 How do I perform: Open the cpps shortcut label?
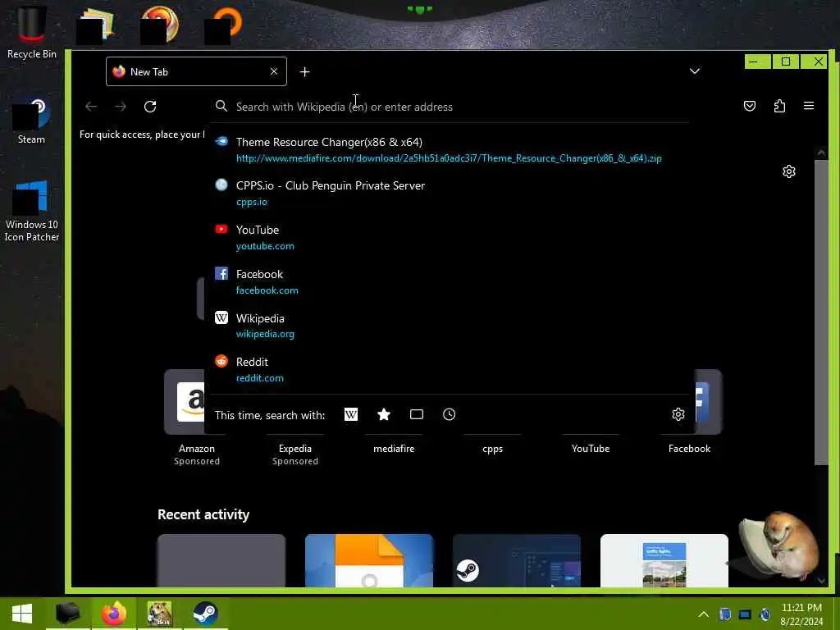point(492,449)
